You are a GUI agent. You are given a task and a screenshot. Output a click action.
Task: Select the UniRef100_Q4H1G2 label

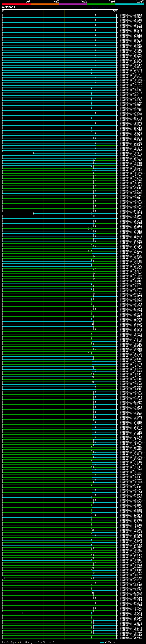click(131, 53)
